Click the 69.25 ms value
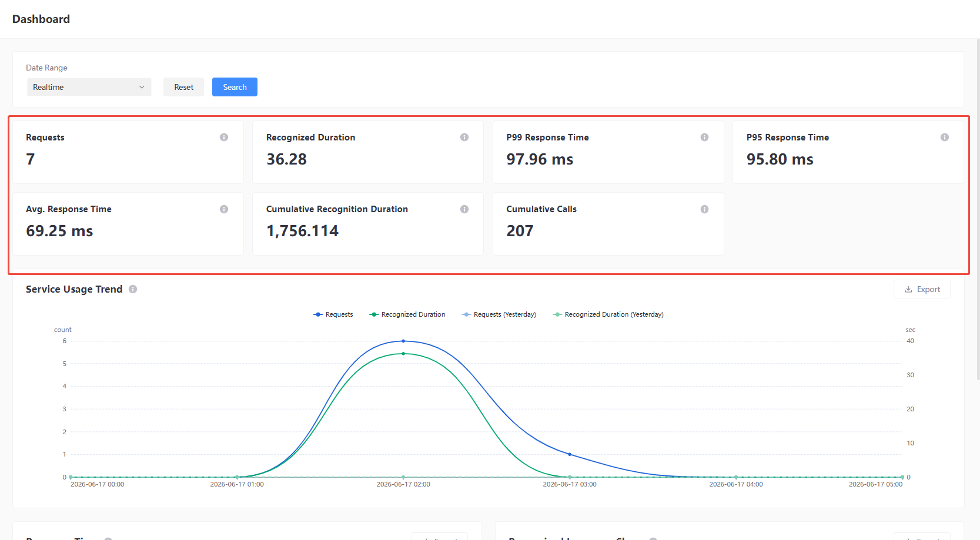 click(59, 231)
